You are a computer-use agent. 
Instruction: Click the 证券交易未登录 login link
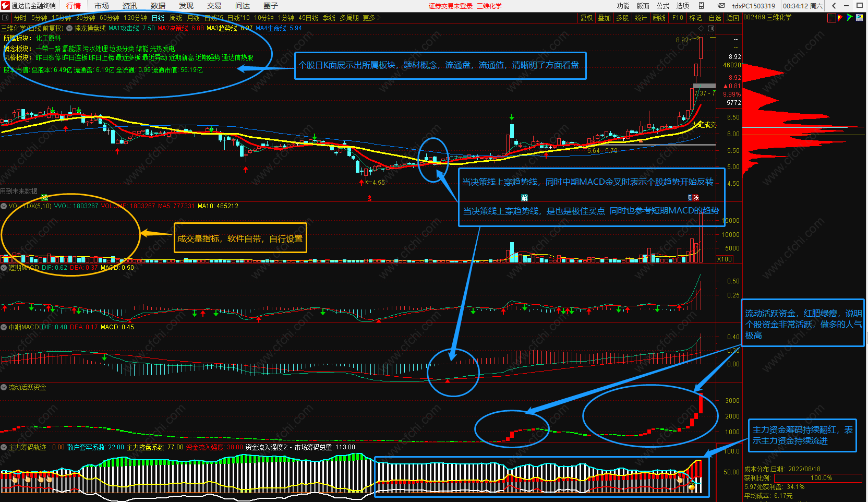click(x=451, y=6)
